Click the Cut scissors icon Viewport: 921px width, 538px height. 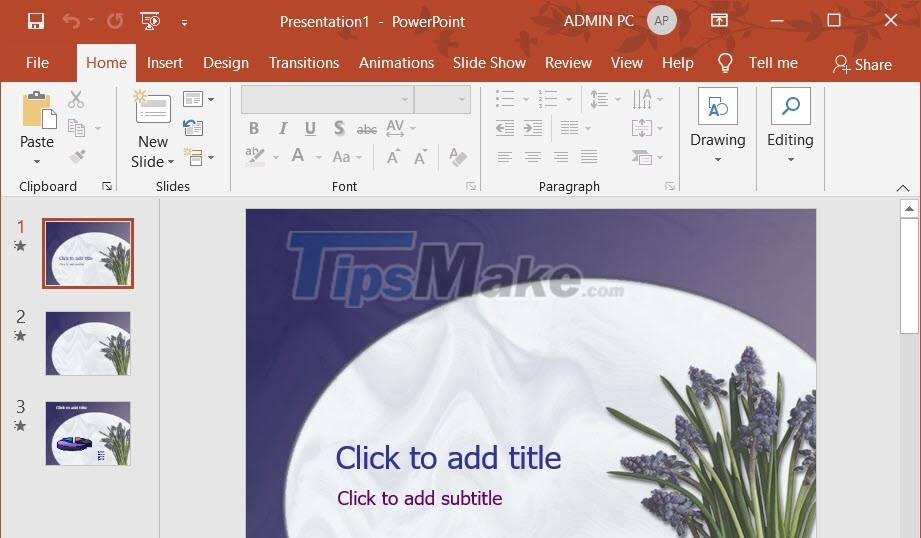coord(76,99)
